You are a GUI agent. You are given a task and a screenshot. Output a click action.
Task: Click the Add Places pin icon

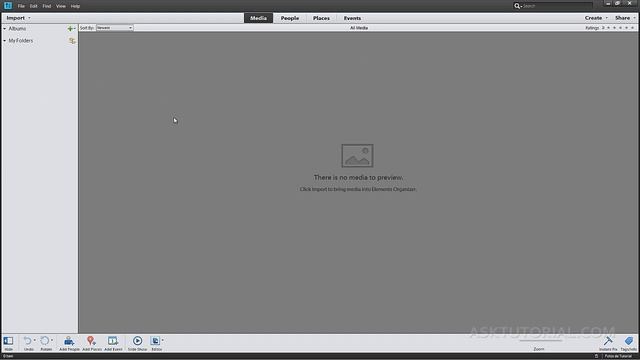(x=91, y=341)
